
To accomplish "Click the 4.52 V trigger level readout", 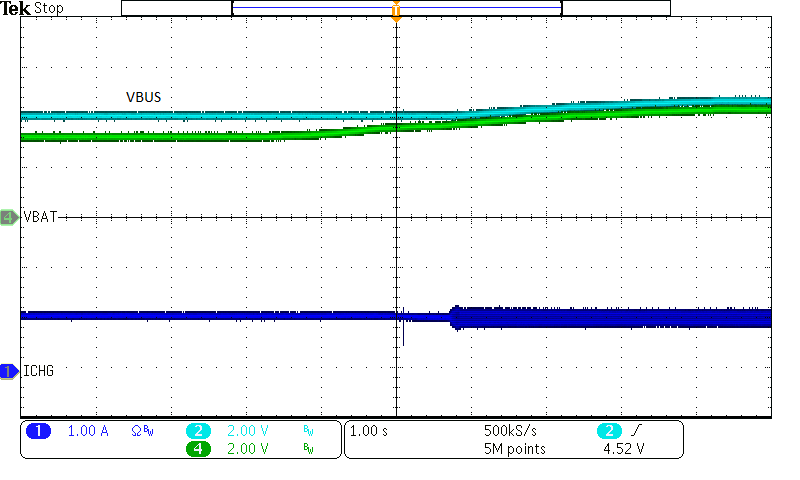I will pyautogui.click(x=621, y=449).
